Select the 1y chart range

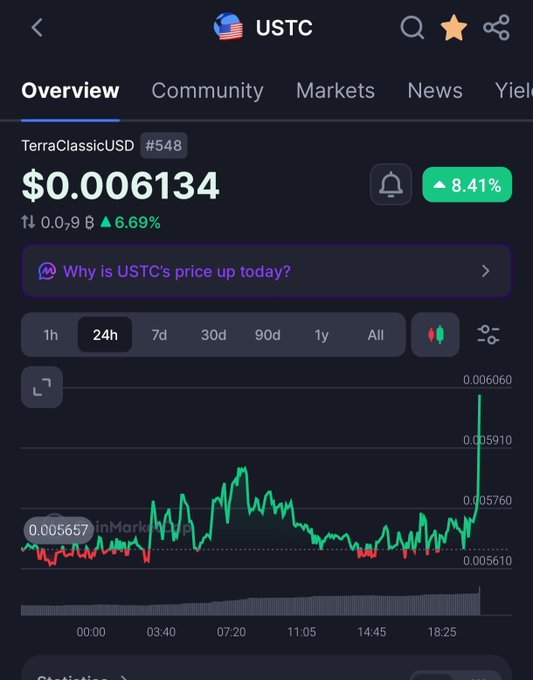click(x=321, y=335)
